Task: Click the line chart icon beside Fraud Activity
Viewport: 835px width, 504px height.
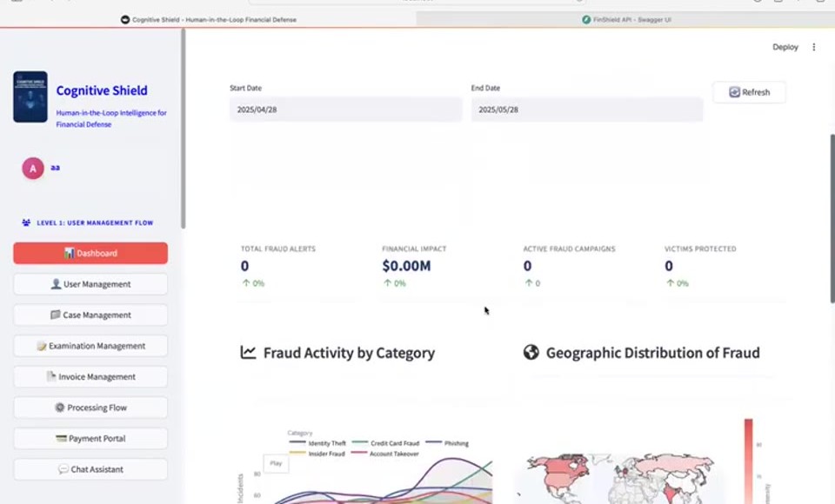Action: click(x=248, y=352)
